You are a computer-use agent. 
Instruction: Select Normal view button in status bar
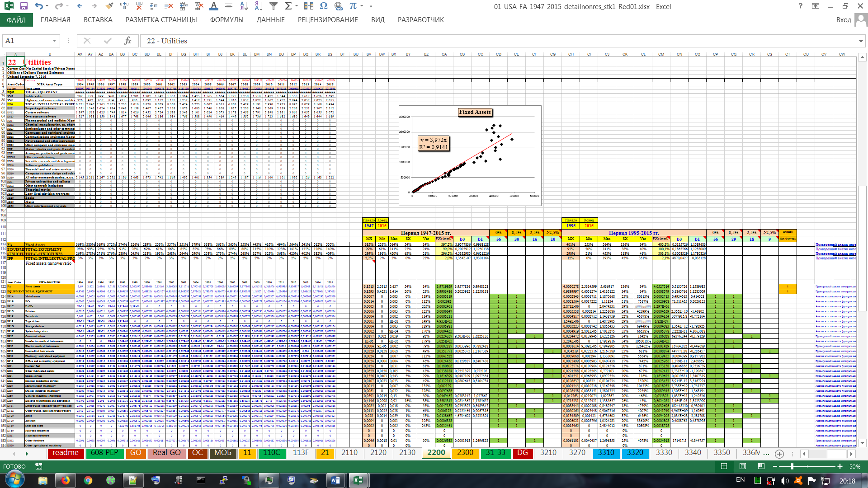(724, 466)
